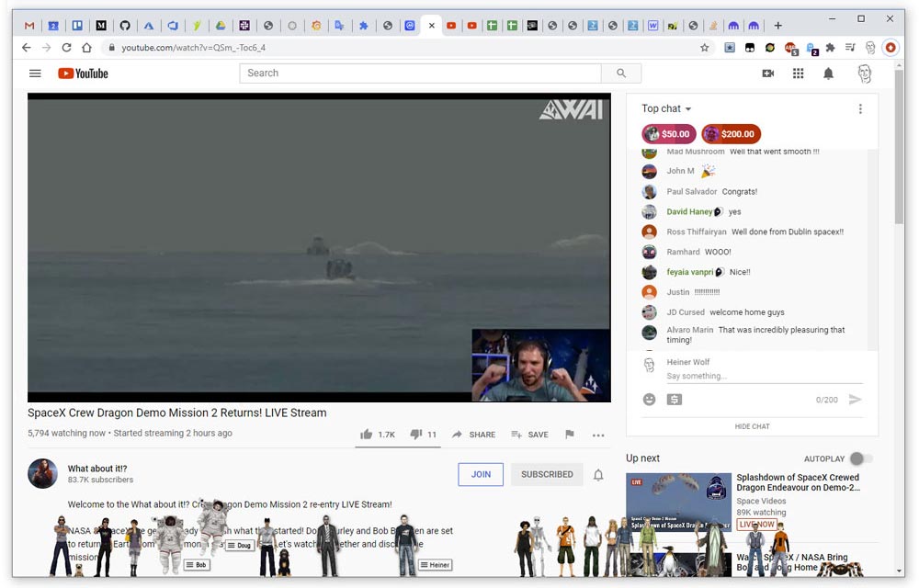
Task: Click the search magnifier button
Action: point(621,73)
